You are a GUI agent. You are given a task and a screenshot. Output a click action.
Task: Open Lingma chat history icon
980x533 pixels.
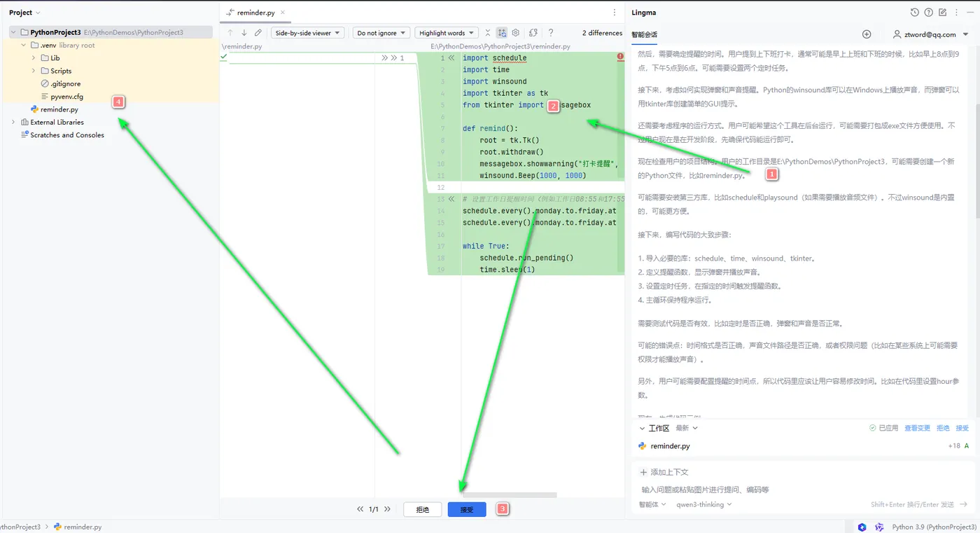[914, 13]
